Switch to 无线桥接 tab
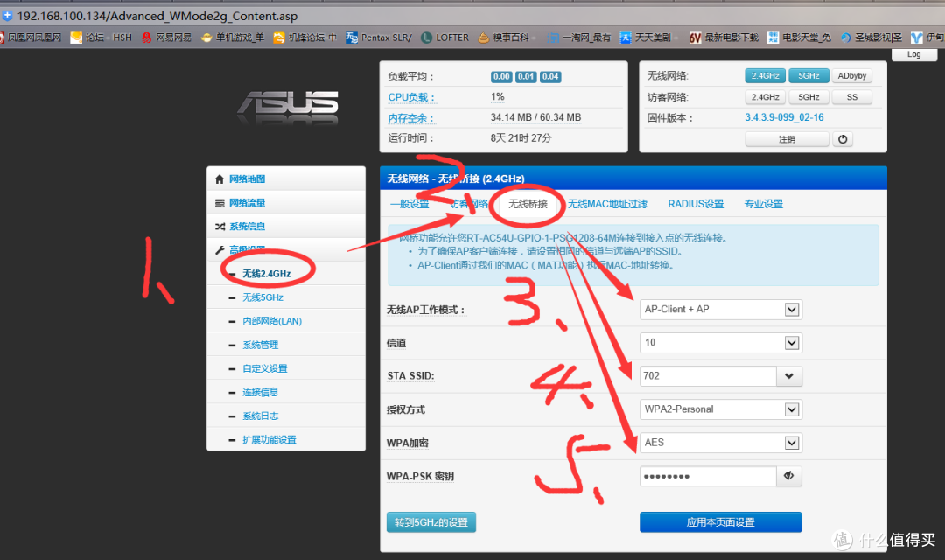Screen dimensions: 945x560 pos(528,204)
